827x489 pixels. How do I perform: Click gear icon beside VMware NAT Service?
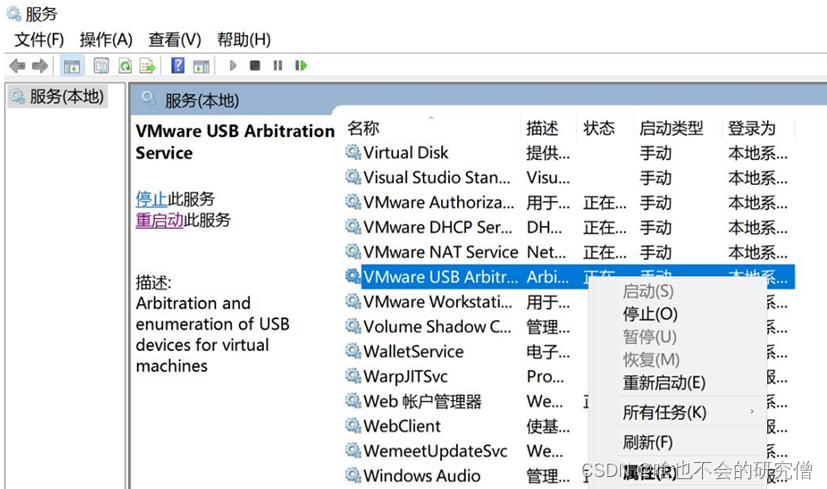[353, 251]
